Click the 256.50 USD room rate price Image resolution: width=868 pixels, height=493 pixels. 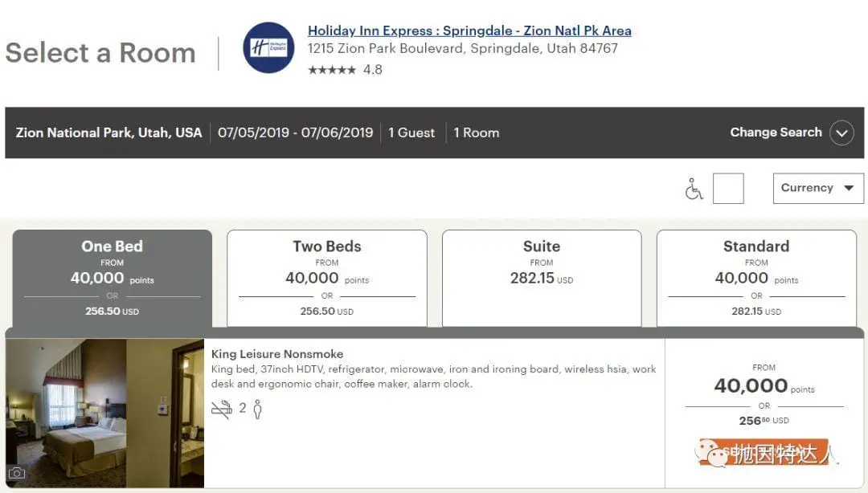pos(764,421)
